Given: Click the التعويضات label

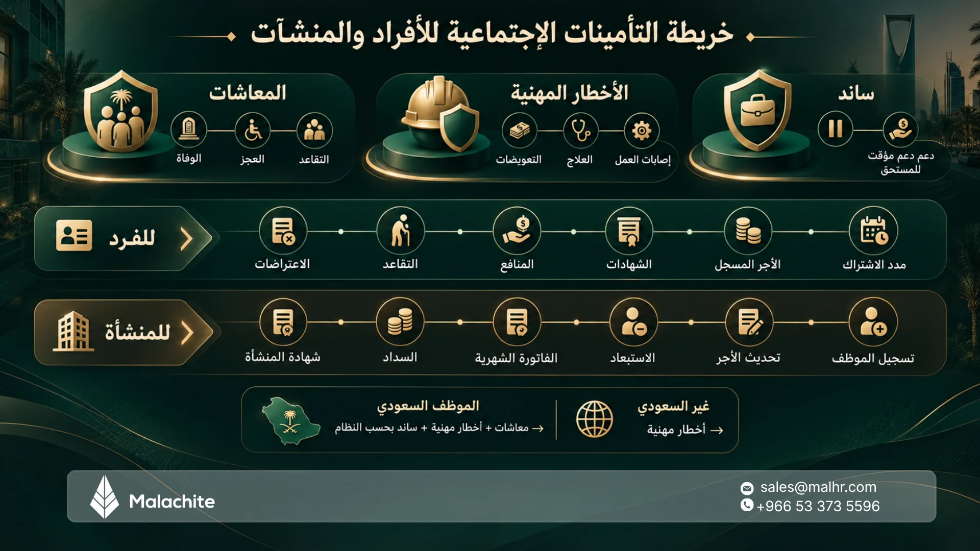Looking at the screenshot, I should [x=519, y=160].
